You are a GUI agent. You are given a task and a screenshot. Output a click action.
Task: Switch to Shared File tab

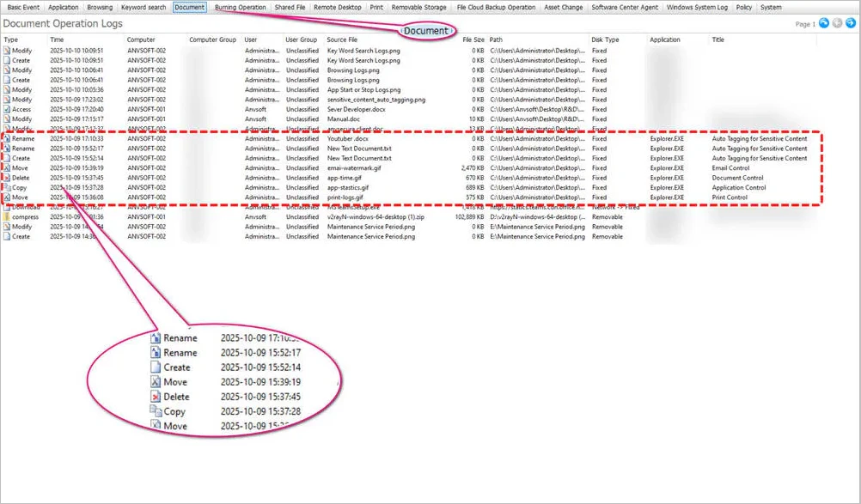click(x=290, y=7)
